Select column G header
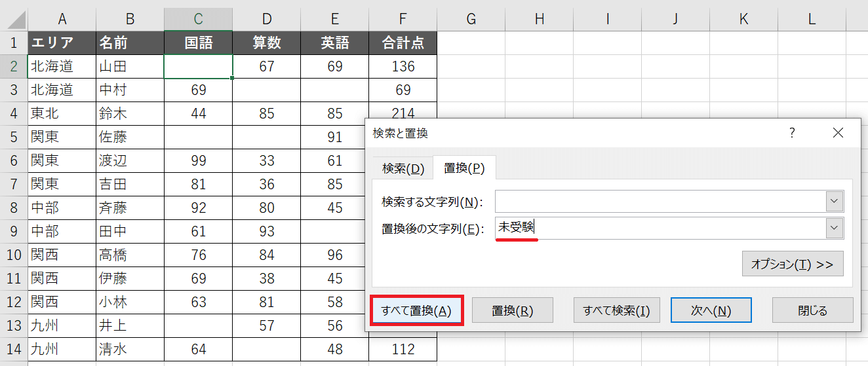The height and width of the screenshot is (366, 868). pyautogui.click(x=471, y=19)
